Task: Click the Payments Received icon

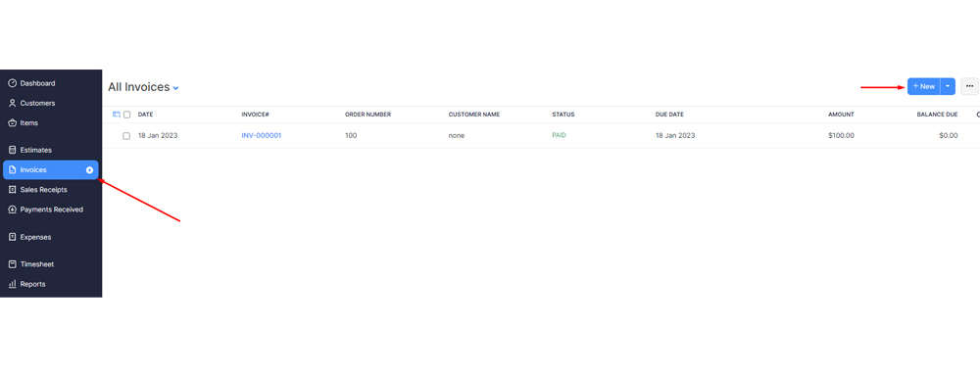Action: tap(12, 210)
